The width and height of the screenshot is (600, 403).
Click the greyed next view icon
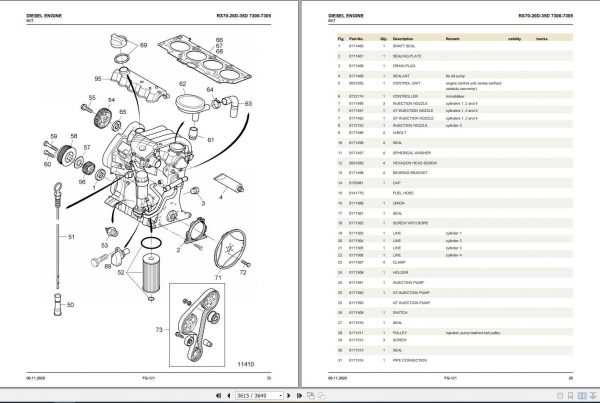click(x=322, y=395)
